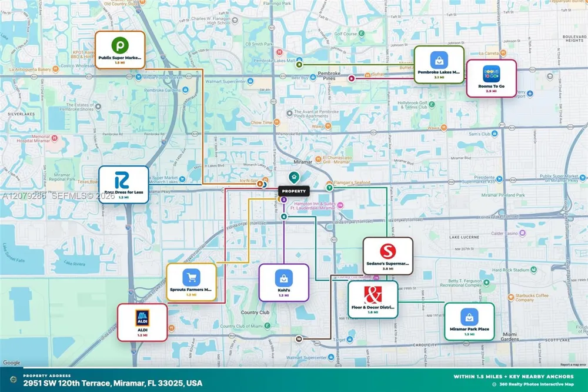Click the Report a map error link
The height and width of the screenshot is (392, 588).
click(573, 364)
